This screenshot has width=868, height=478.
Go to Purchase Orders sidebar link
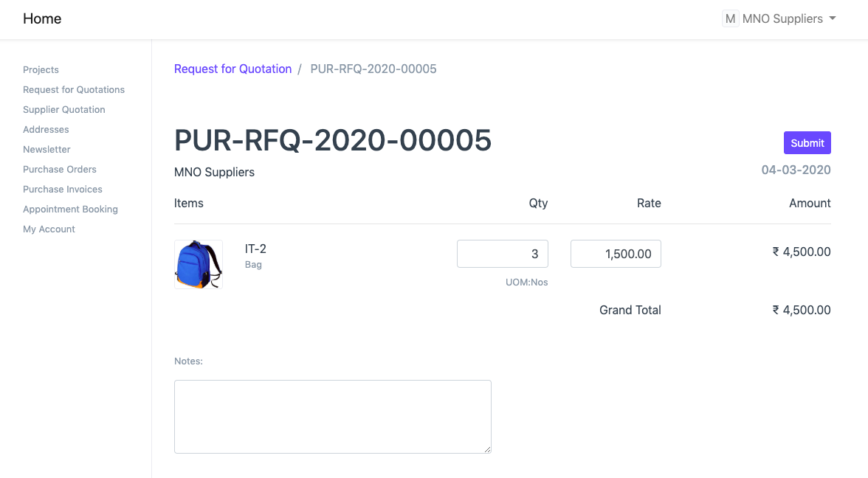[x=60, y=169]
